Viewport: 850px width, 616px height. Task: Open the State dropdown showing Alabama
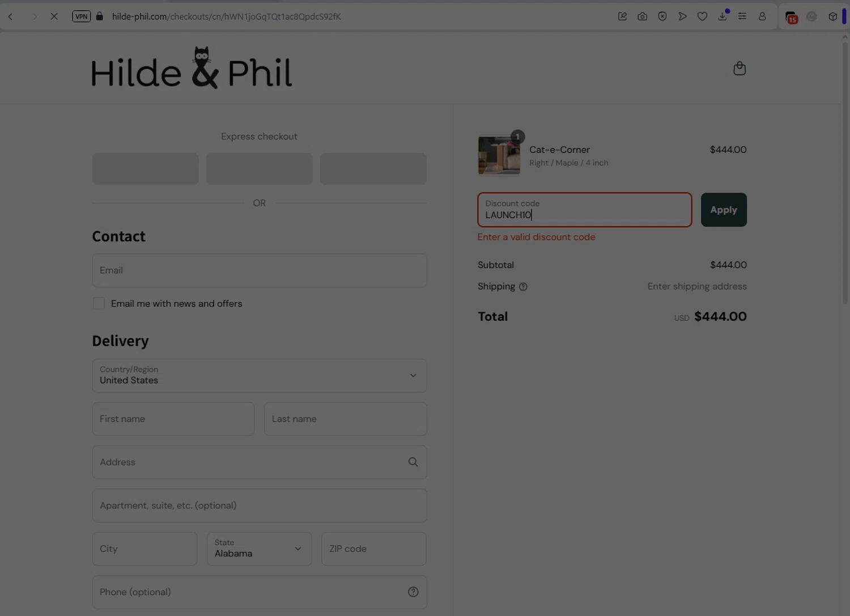(260, 549)
